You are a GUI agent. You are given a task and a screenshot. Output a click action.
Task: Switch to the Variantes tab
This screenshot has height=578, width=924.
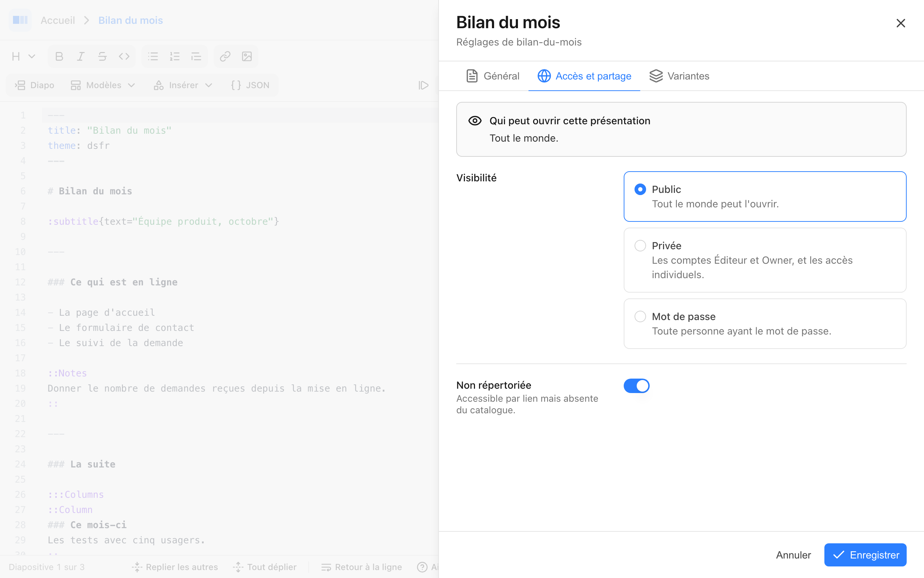[x=679, y=76]
